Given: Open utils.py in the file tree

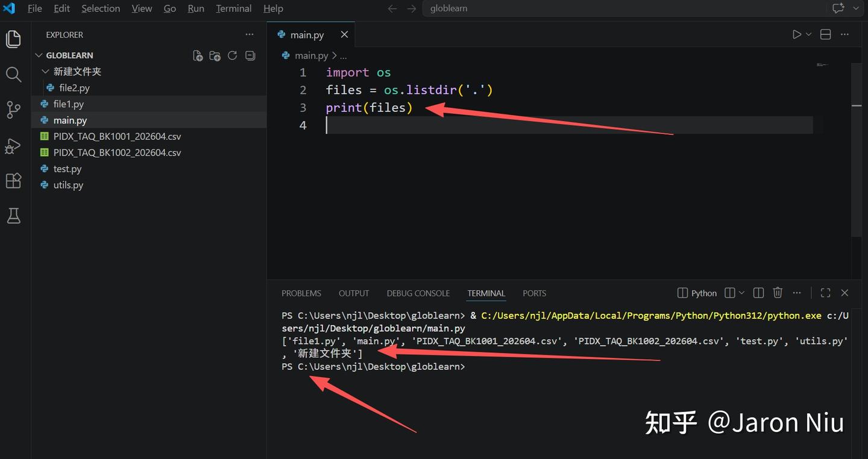Looking at the screenshot, I should [x=149, y=186].
